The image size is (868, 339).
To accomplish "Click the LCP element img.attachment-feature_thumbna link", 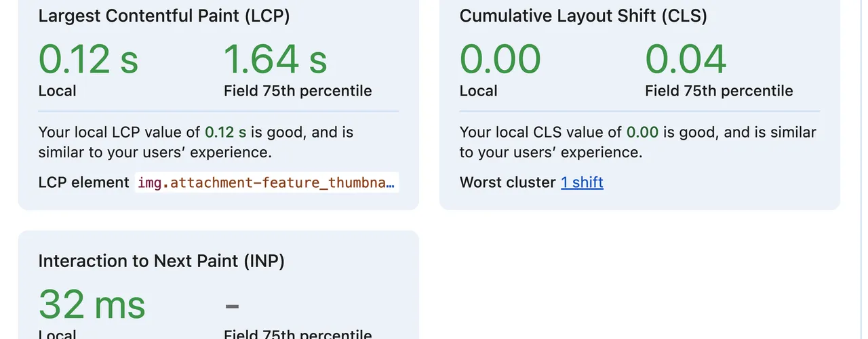I will [x=266, y=182].
